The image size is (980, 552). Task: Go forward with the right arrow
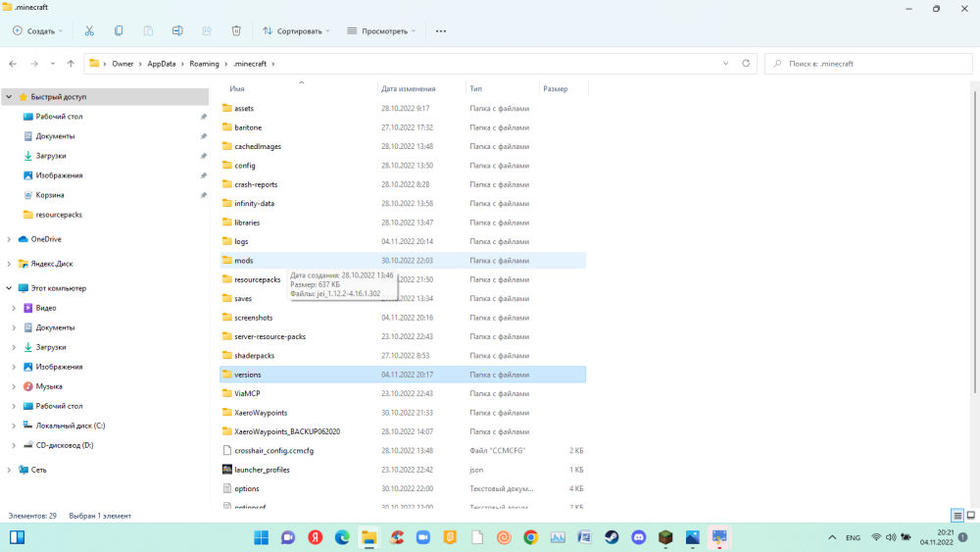pos(34,64)
